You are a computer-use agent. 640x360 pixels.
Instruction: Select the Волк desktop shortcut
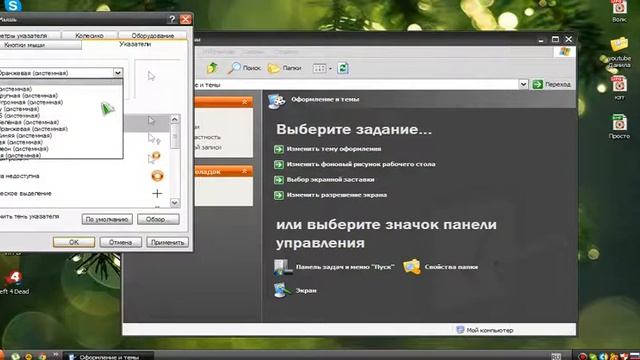click(619, 11)
